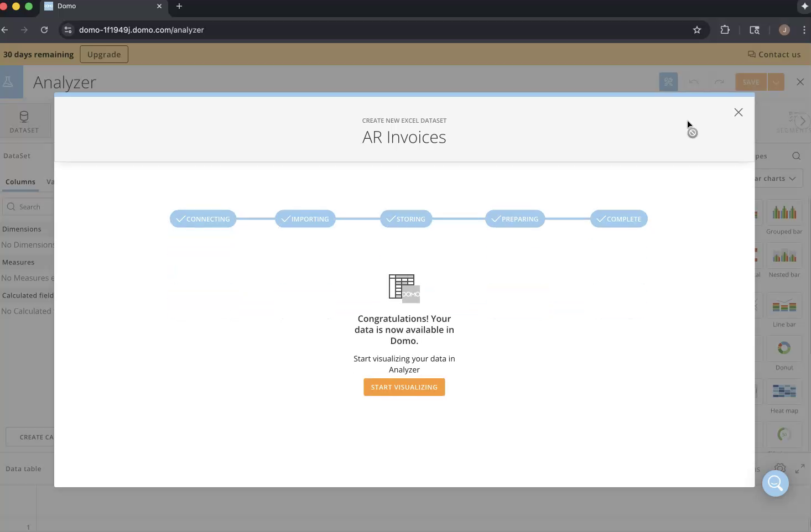Click the Create Calculated Field button
811x532 pixels.
pyautogui.click(x=30, y=437)
